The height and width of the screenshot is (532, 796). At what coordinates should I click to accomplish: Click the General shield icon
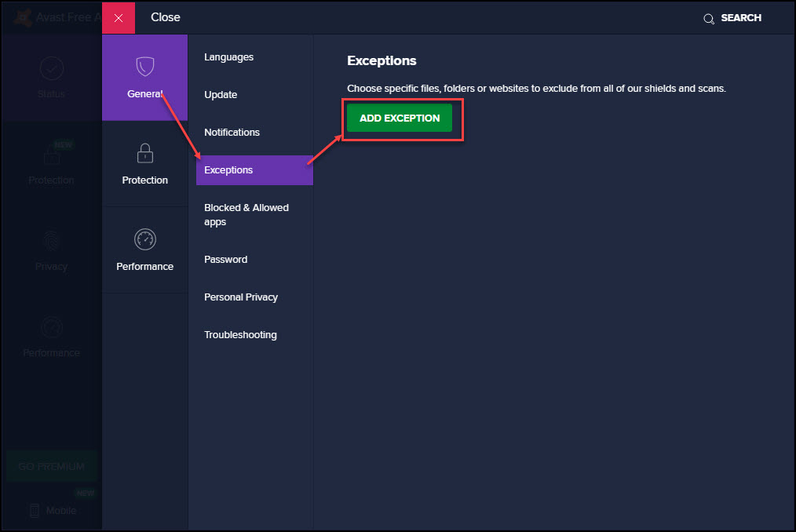point(144,66)
